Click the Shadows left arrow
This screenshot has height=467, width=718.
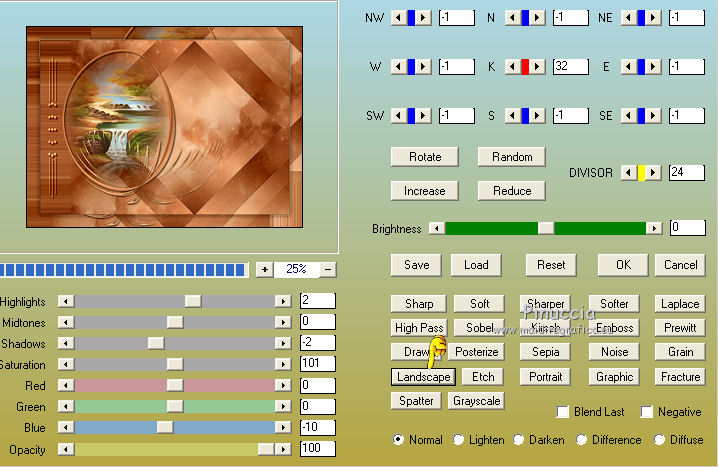tap(66, 343)
